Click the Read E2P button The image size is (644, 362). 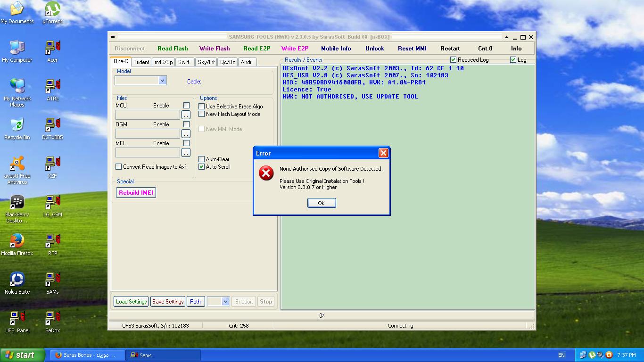point(257,49)
